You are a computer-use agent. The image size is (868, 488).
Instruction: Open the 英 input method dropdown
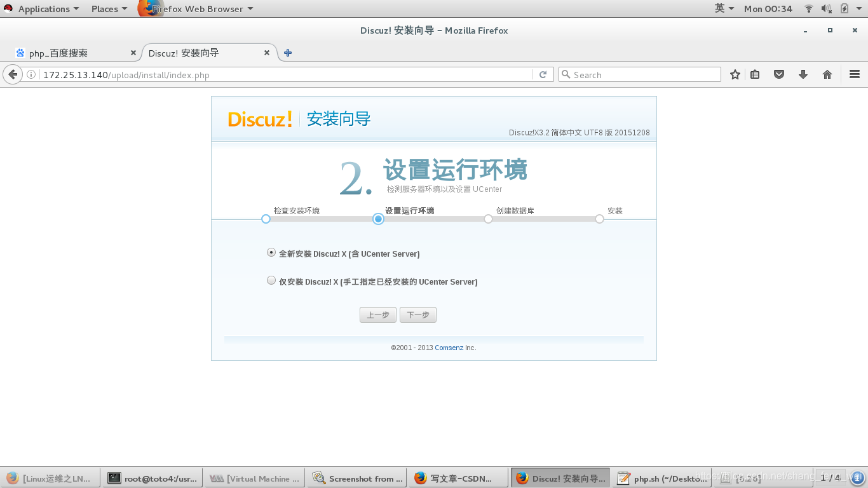[724, 9]
